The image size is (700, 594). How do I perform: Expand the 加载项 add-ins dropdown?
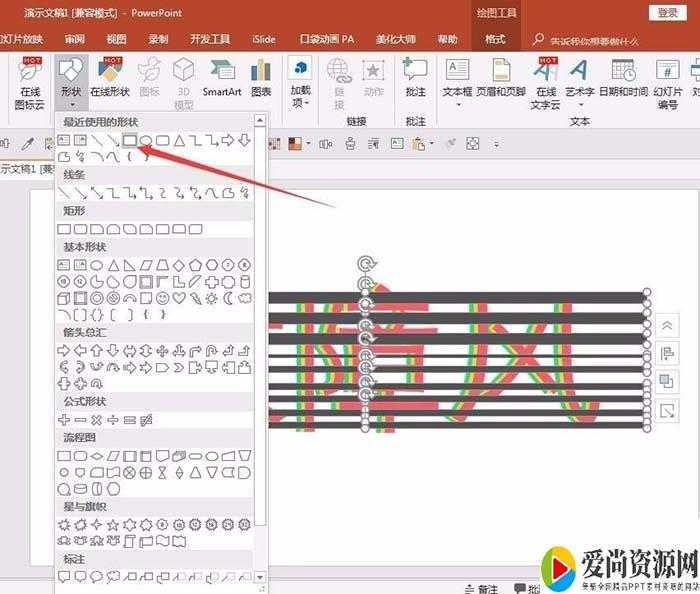[300, 79]
